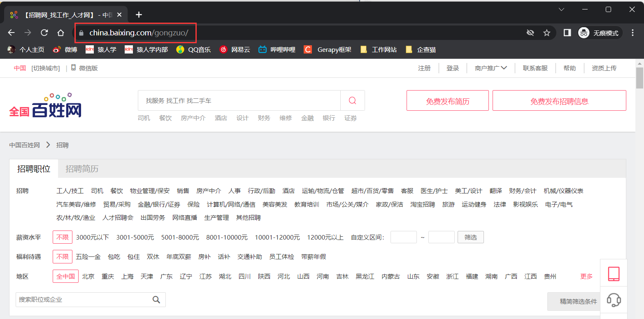Open a new browser tab

139,15
